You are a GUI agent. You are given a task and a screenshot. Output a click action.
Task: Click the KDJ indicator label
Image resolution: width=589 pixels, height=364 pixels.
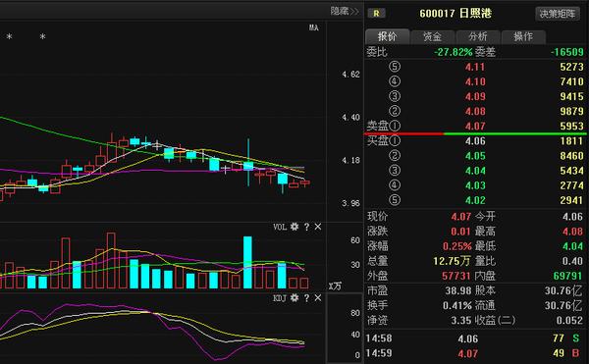tap(280, 298)
